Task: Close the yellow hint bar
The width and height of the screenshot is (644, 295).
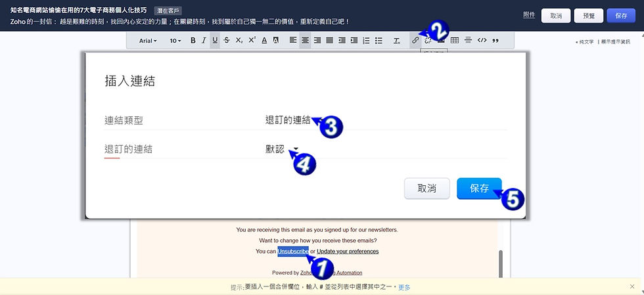Action: tap(632, 286)
